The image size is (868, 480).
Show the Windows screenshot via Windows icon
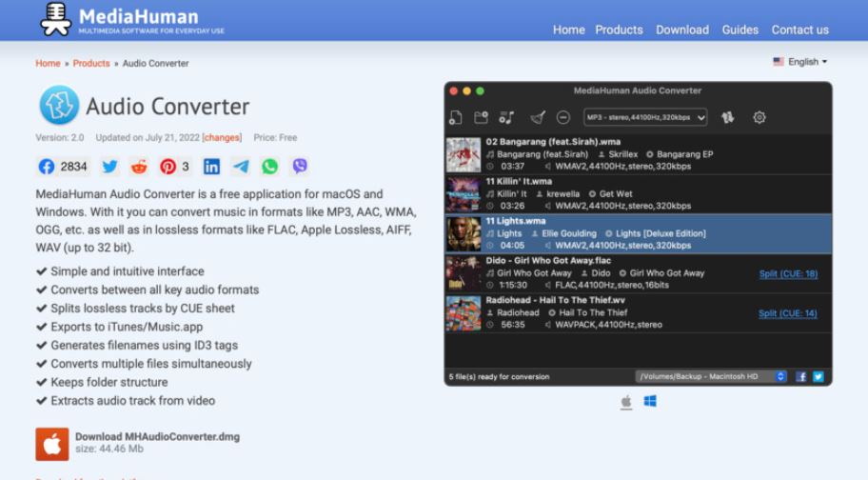pyautogui.click(x=650, y=401)
